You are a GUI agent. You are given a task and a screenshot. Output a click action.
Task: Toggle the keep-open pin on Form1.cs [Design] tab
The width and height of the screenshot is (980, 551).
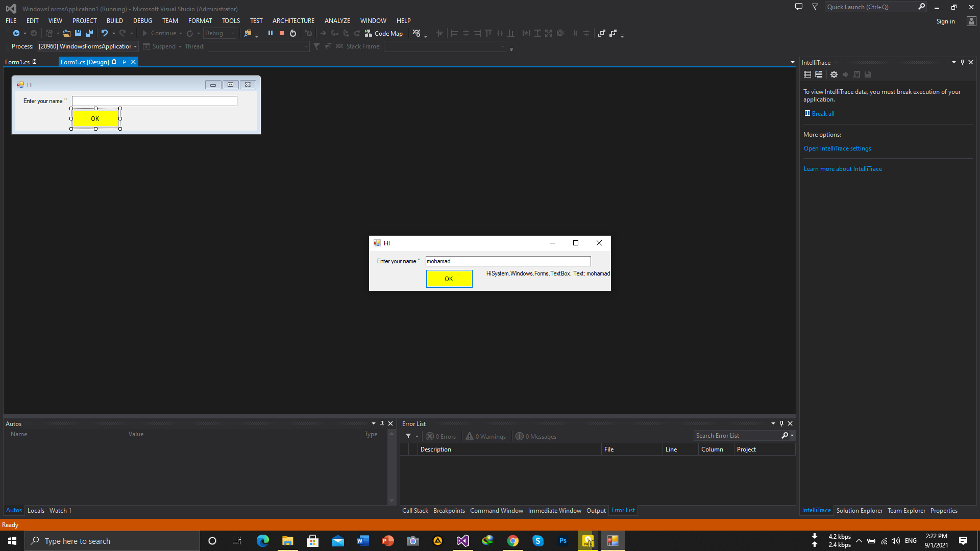click(124, 62)
